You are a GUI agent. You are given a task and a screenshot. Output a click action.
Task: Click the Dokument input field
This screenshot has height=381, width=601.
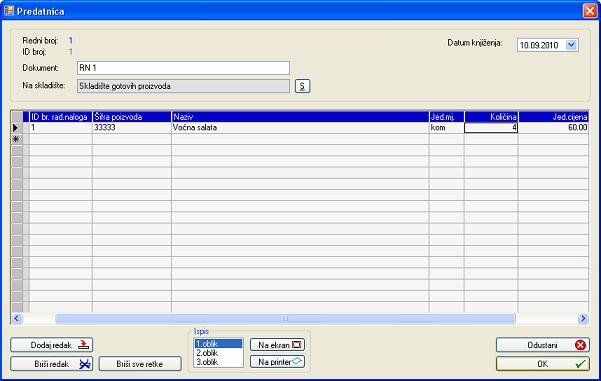click(x=183, y=68)
